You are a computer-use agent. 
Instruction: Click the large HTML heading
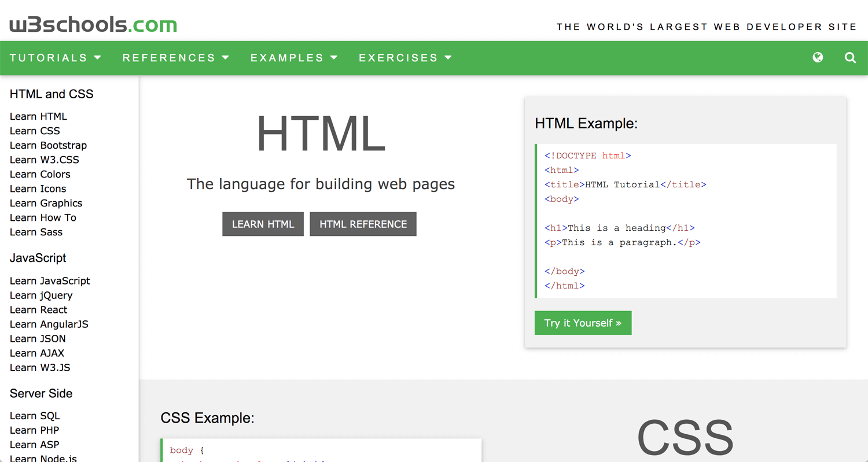(321, 134)
